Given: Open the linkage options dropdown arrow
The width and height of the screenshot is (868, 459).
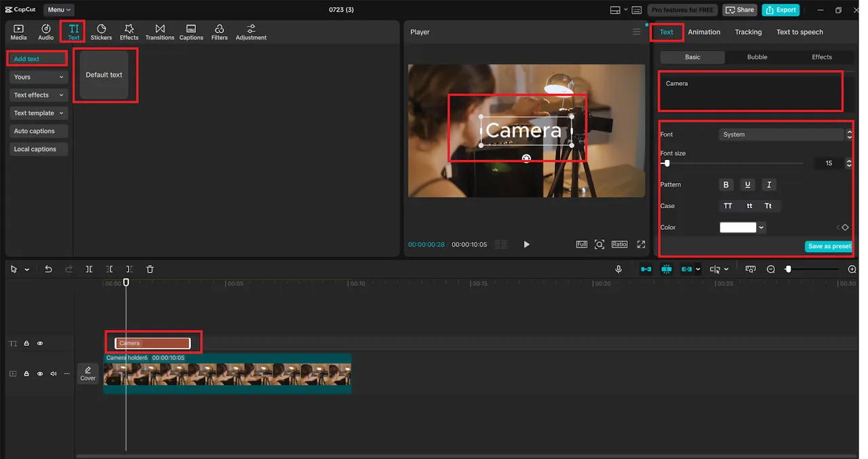Looking at the screenshot, I should coord(698,269).
